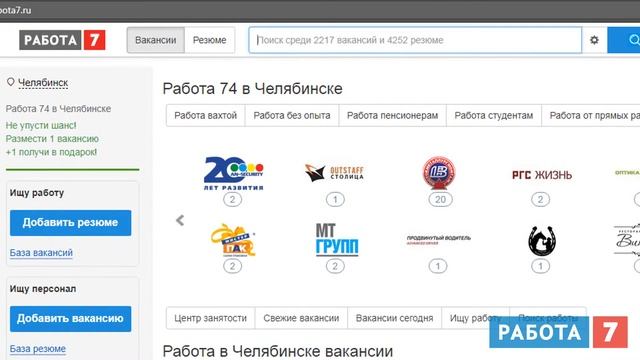Click the blue search magnifier button
This screenshot has width=640, height=360.
click(624, 40)
